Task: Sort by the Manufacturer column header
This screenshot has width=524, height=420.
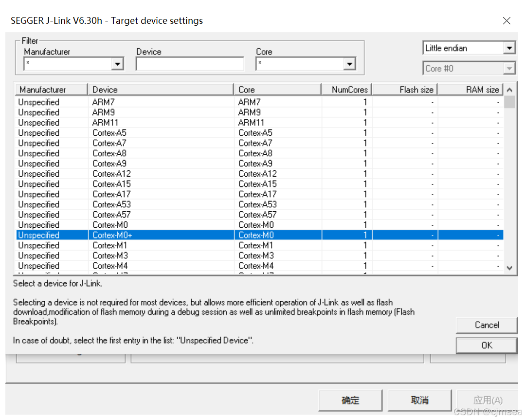Action: pos(52,90)
